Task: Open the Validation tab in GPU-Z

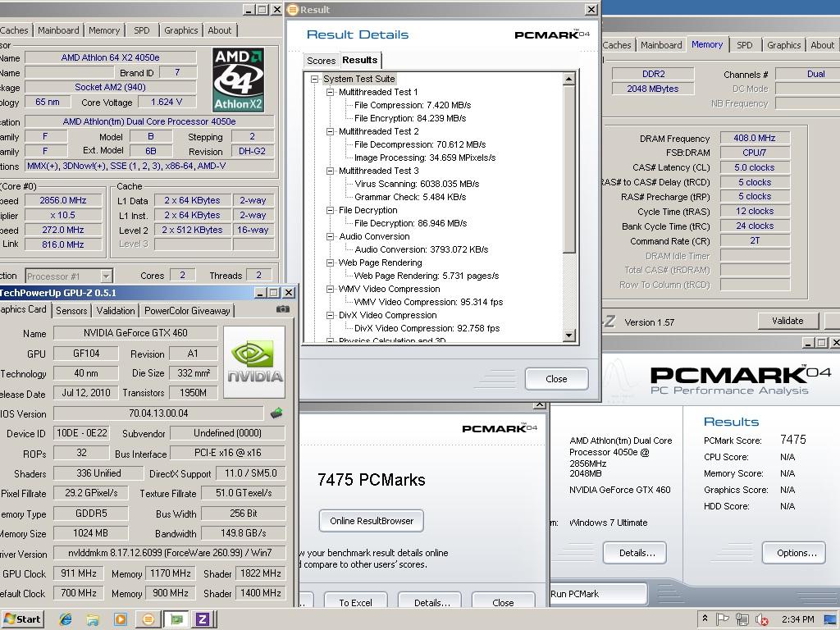Action: coord(115,311)
